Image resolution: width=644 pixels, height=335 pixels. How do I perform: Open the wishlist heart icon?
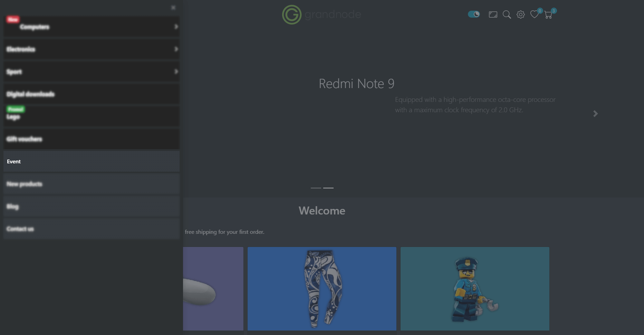pyautogui.click(x=534, y=15)
